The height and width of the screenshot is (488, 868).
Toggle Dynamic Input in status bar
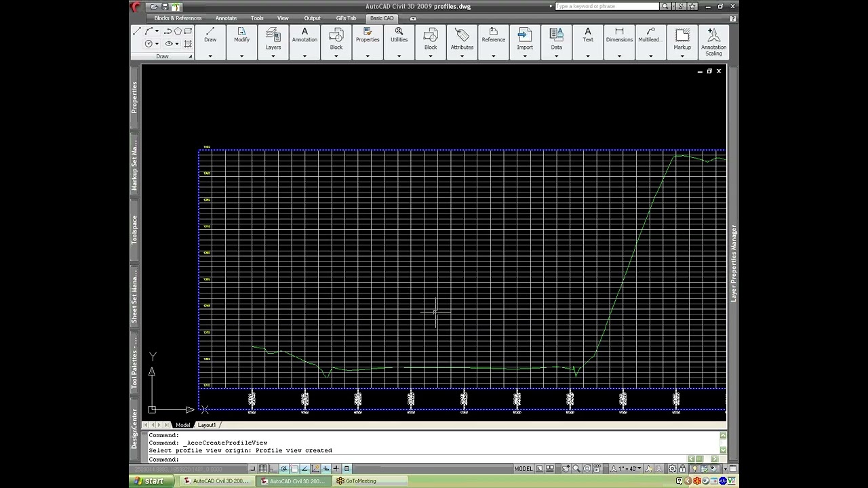pos(325,468)
